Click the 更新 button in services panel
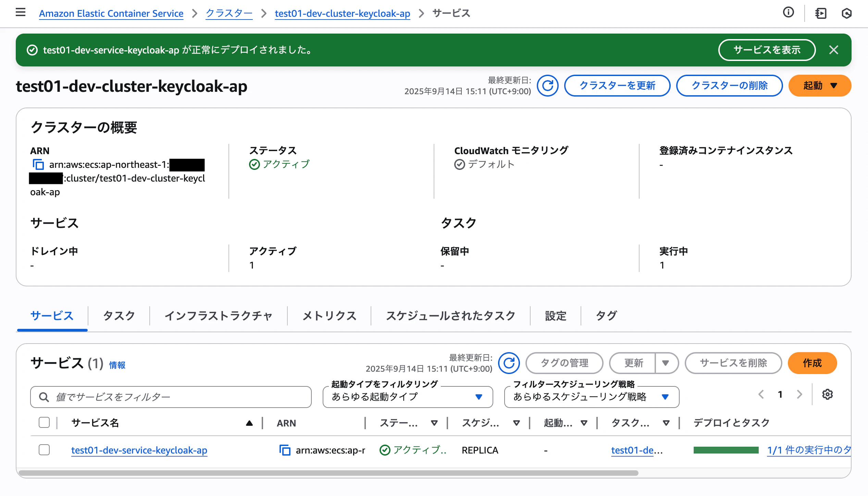Screen dimensions: 868x496 tap(633, 363)
